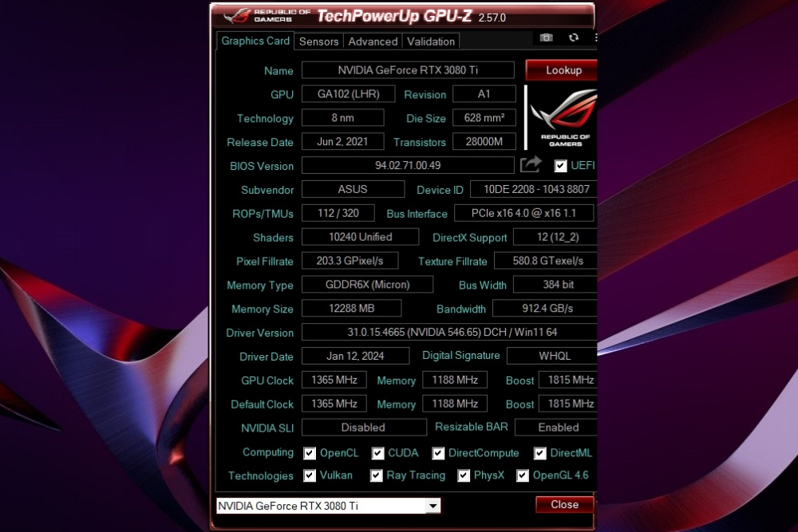Click the Name field NVIDIA GeForce RTX 3080 Ti

(x=408, y=70)
